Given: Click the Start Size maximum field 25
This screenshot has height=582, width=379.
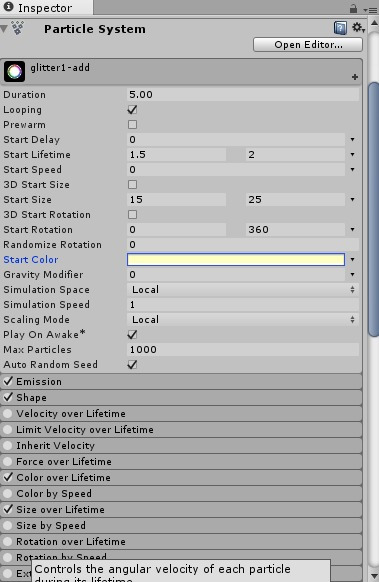Looking at the screenshot, I should (295, 200).
